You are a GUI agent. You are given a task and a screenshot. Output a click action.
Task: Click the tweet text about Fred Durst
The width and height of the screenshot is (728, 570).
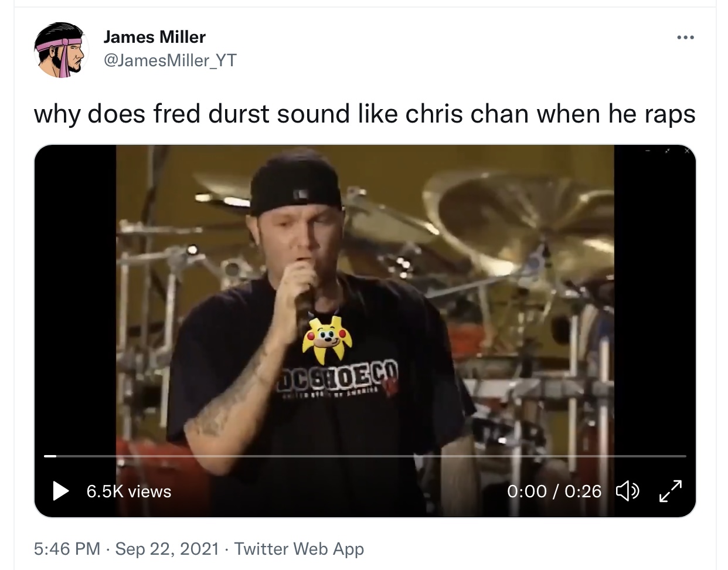(365, 114)
